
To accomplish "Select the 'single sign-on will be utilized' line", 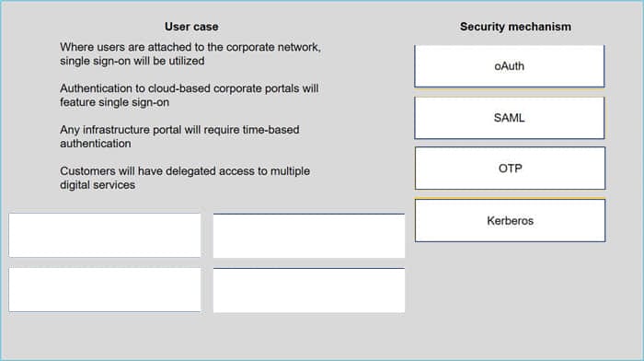I will [x=132, y=61].
